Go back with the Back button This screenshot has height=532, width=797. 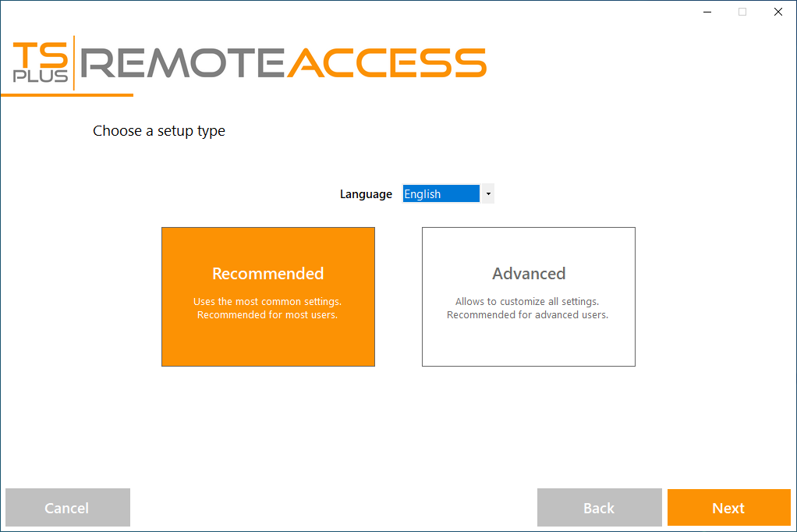[599, 508]
